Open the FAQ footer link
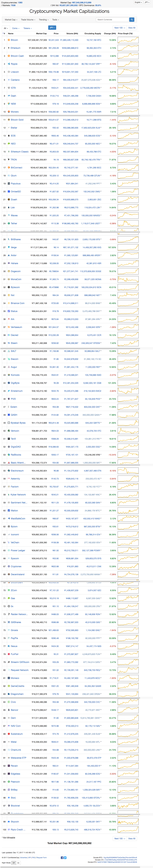 [x=34, y=857]
